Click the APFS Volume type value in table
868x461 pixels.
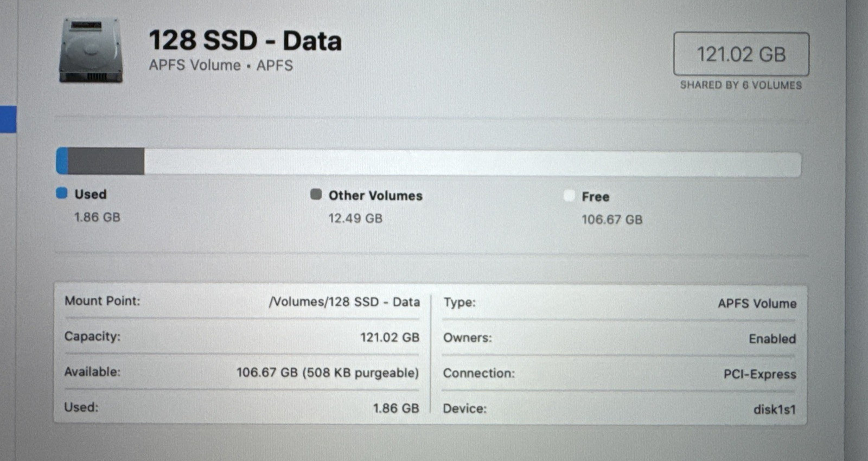(757, 304)
